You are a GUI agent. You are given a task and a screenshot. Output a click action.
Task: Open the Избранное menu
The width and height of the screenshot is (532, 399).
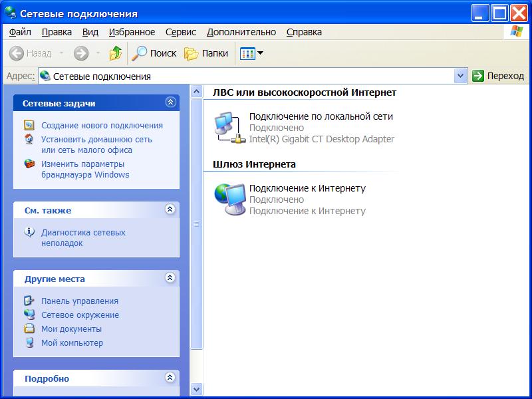pos(132,32)
